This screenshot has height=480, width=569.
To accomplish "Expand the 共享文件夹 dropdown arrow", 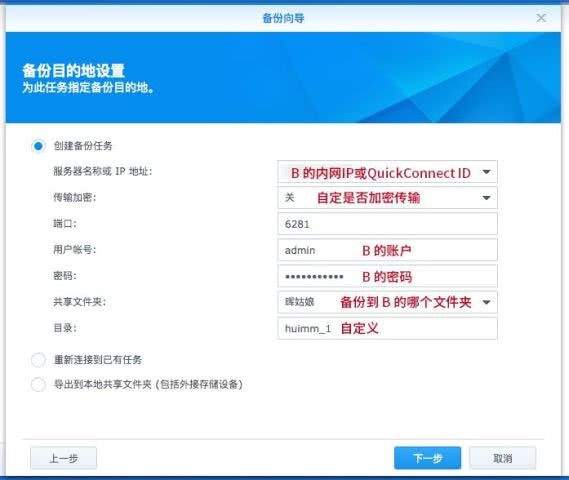I will [x=487, y=302].
